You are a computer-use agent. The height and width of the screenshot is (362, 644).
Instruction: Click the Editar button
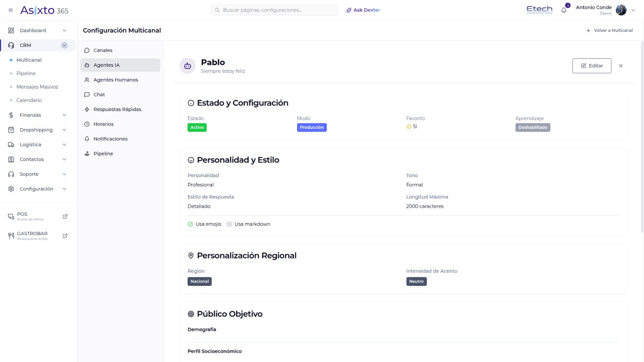(x=592, y=66)
